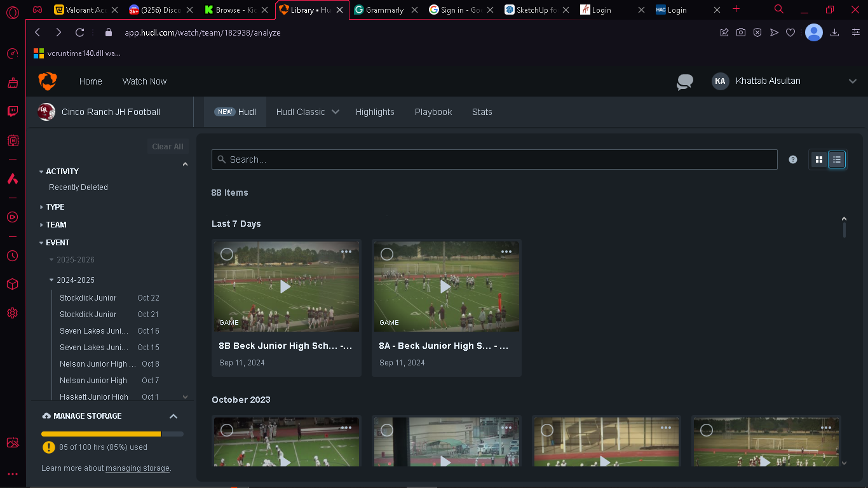The width and height of the screenshot is (868, 488).
Task: Play the 8B Beck Junior High video
Action: 286,287
